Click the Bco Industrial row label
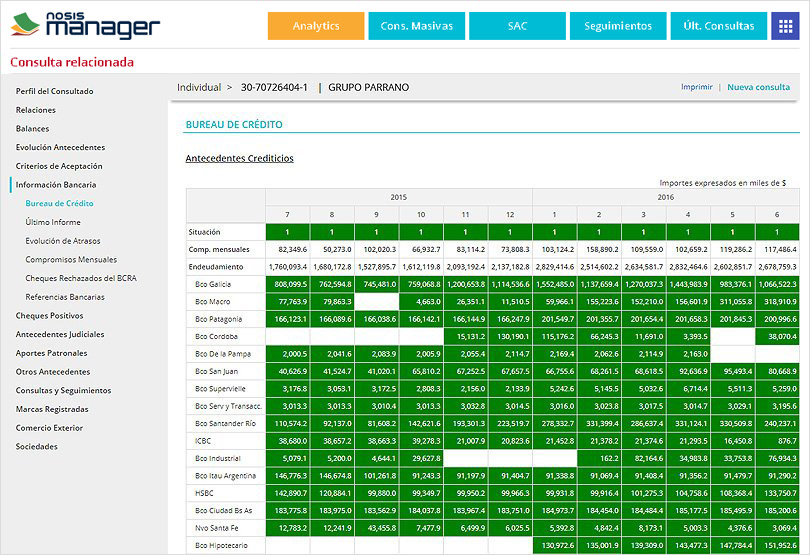 [217, 458]
